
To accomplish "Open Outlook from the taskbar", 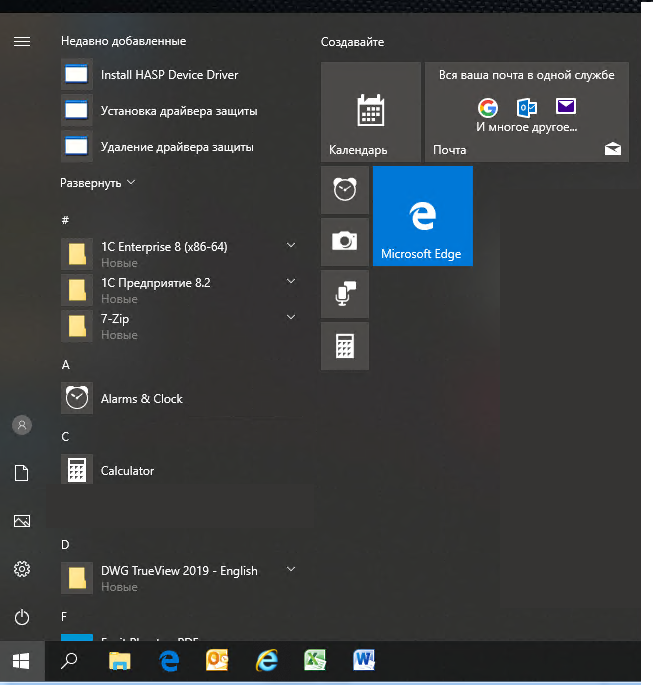I will tap(218, 661).
